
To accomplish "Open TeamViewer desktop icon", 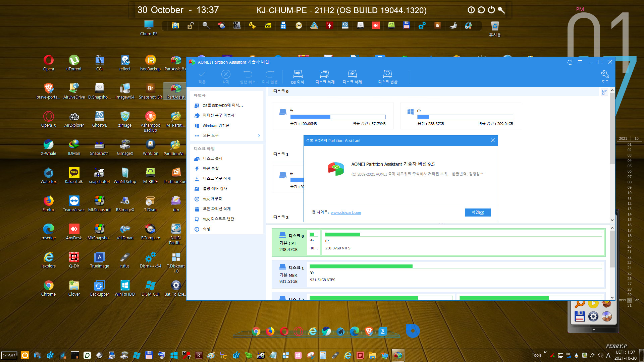I will pyautogui.click(x=74, y=204).
